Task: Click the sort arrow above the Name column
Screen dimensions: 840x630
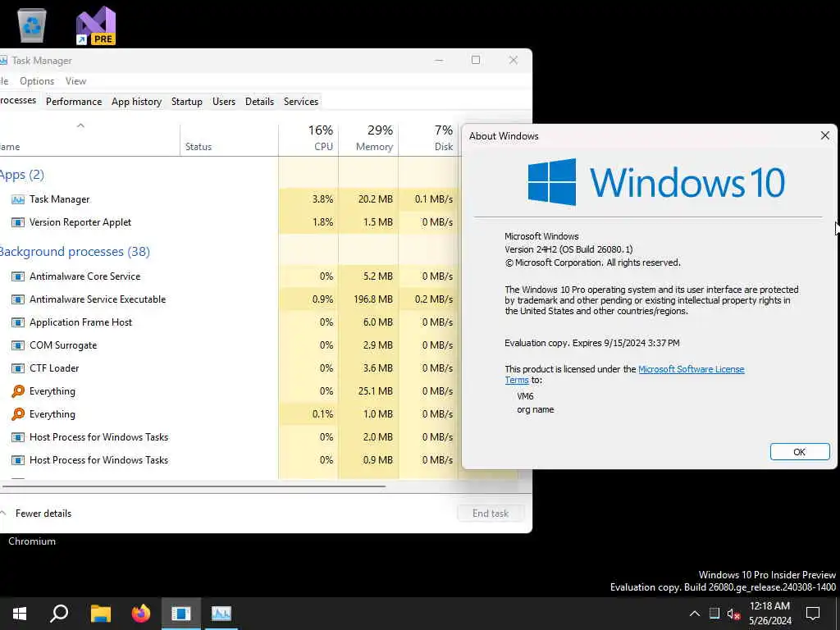Action: pos(80,126)
